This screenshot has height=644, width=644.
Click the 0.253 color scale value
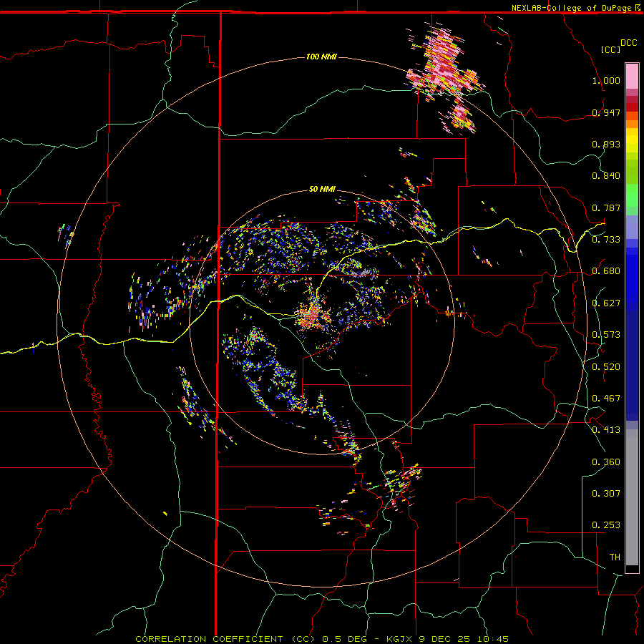pos(606,525)
